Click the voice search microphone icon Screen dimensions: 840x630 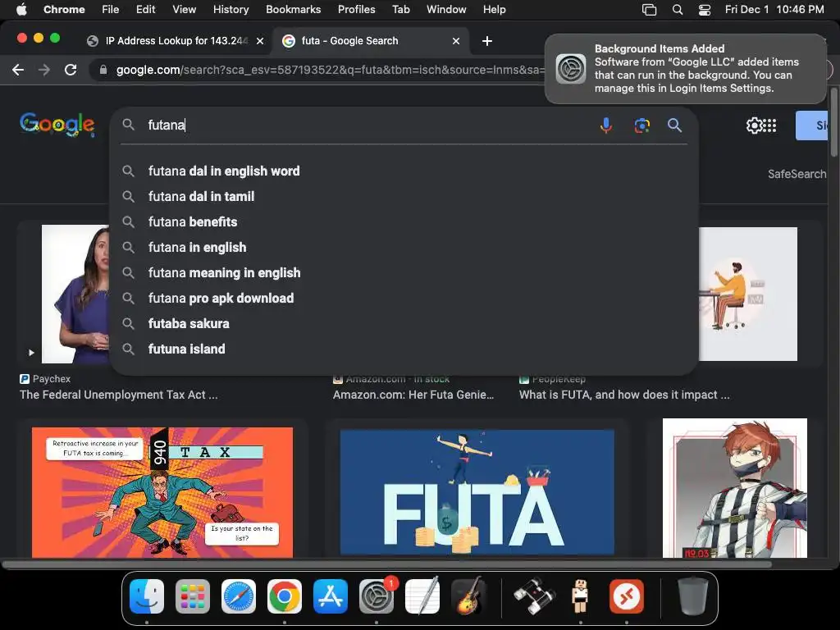click(x=606, y=126)
